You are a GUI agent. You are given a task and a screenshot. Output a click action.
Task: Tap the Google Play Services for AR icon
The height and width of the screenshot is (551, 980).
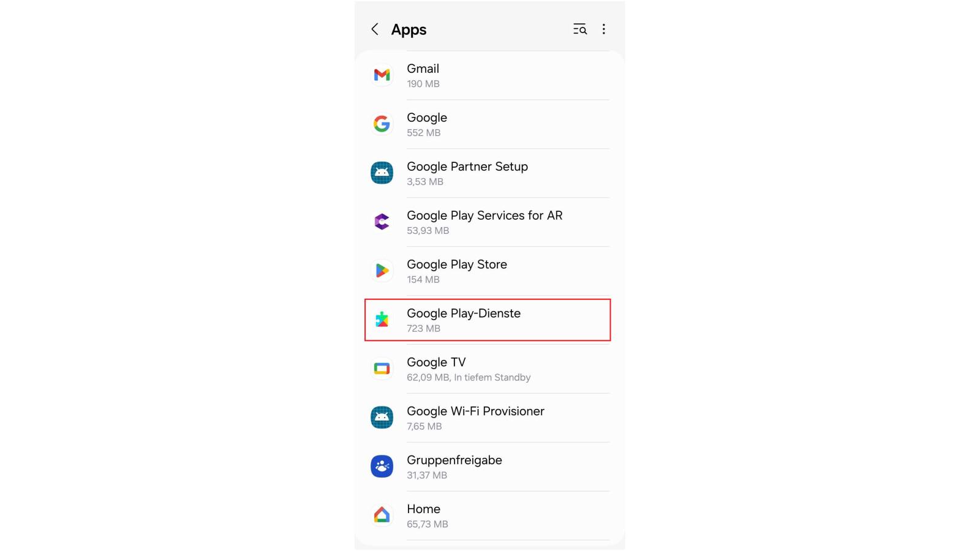[382, 222]
